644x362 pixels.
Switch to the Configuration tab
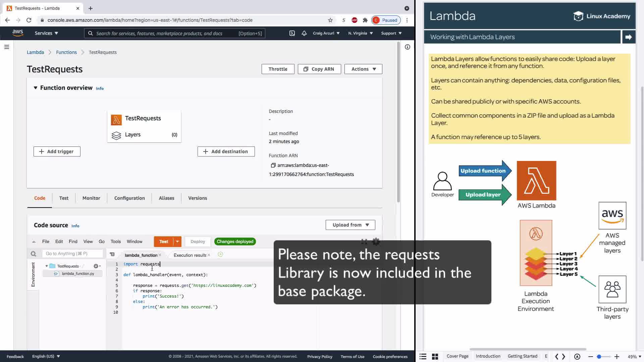pos(129,198)
